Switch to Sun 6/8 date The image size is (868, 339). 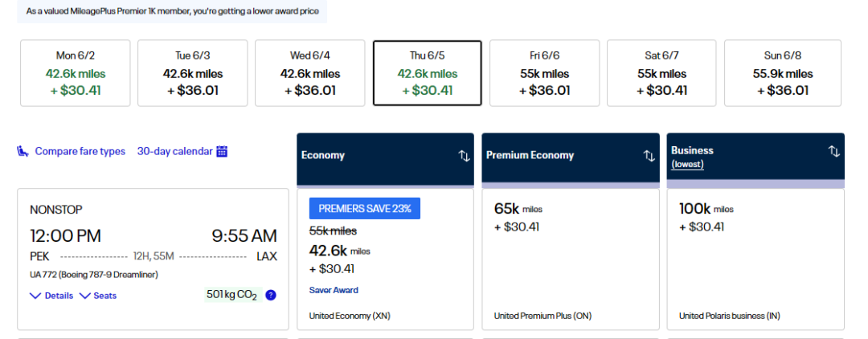(782, 73)
